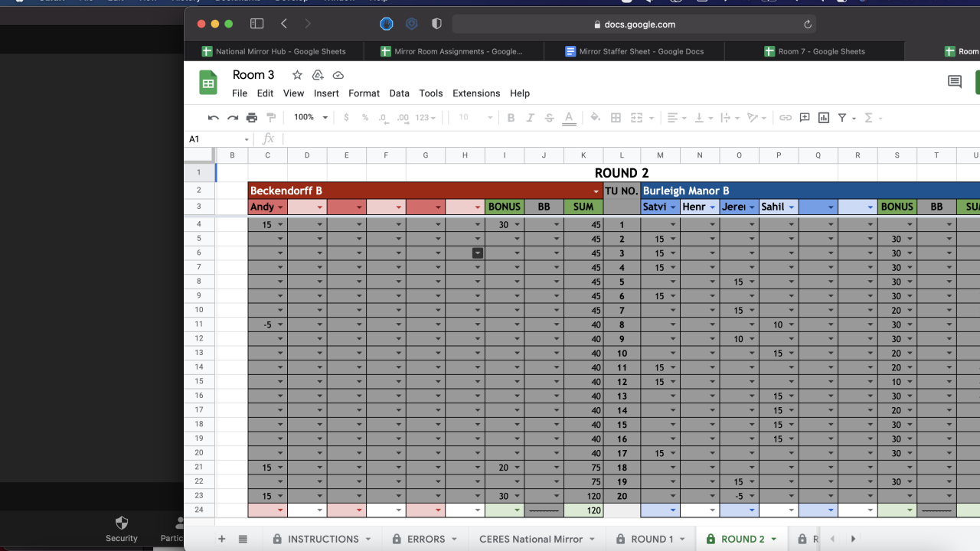Open the View menu
Screen dimensions: 980x551
pyautogui.click(x=293, y=93)
